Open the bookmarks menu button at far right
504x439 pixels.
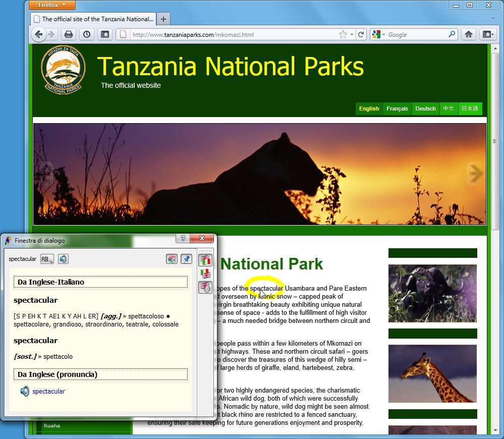tap(488, 34)
